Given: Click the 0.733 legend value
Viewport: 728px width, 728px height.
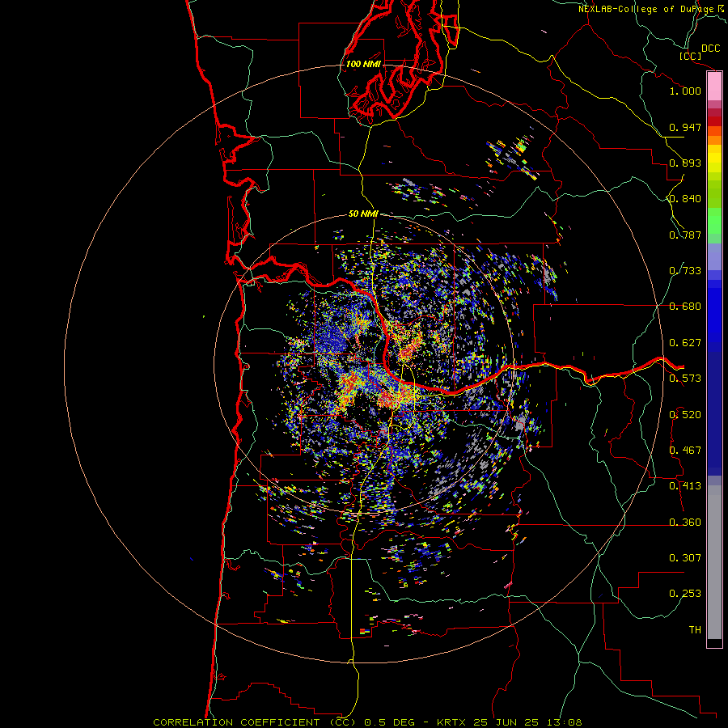Looking at the screenshot, I should [x=685, y=271].
